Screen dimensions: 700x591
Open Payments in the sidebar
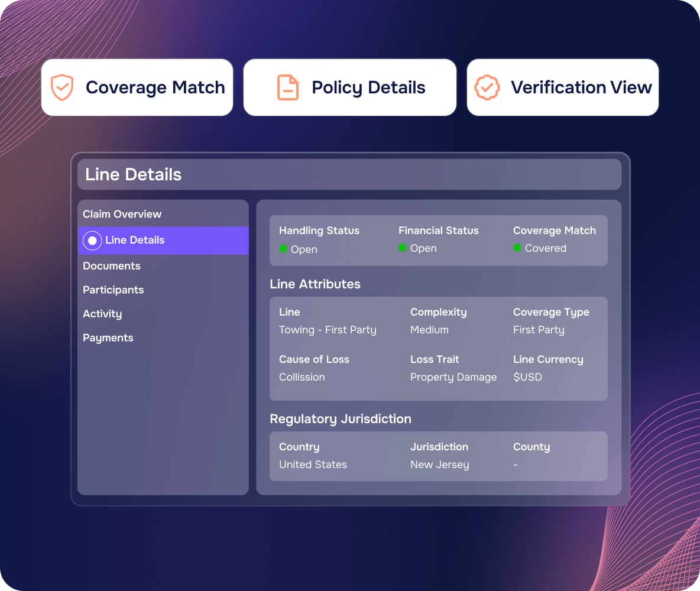[108, 339]
